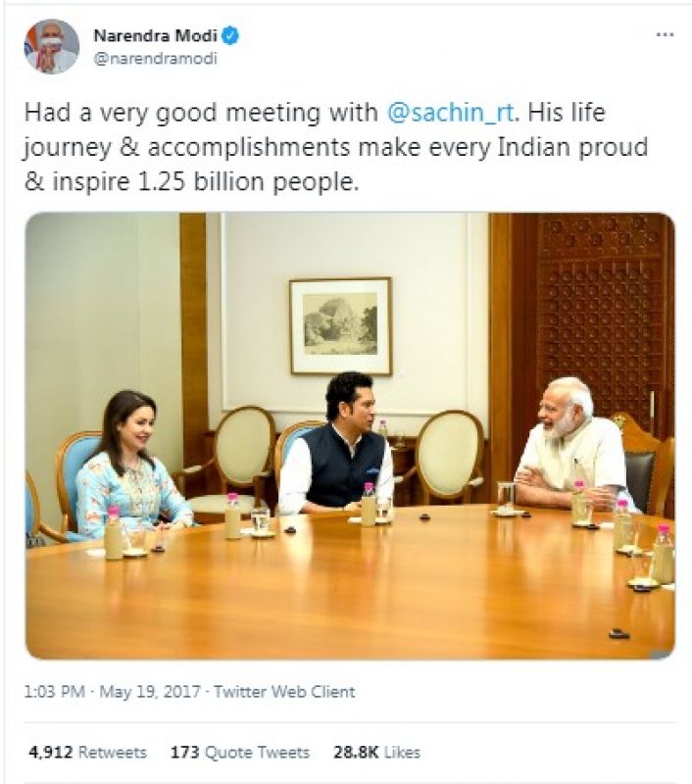Open the three-dot more options menu
The height and width of the screenshot is (784, 692).
pyautogui.click(x=665, y=34)
